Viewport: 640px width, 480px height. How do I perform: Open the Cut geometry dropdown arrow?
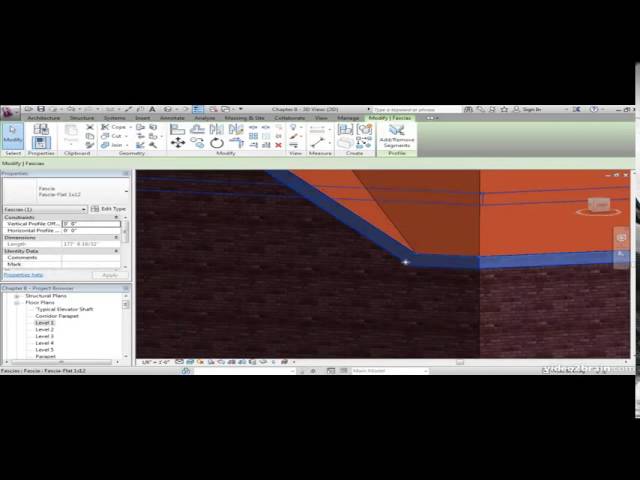tap(127, 136)
